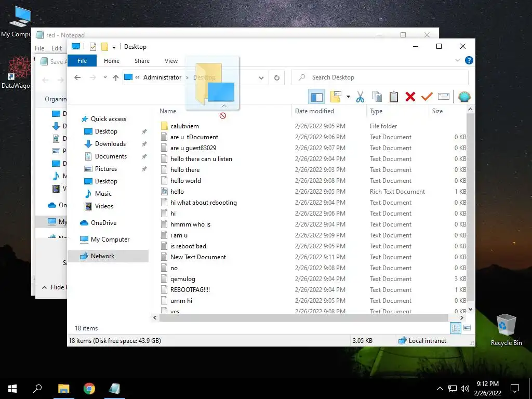Refresh the Desktop folder view
532x399 pixels.
tap(277, 78)
